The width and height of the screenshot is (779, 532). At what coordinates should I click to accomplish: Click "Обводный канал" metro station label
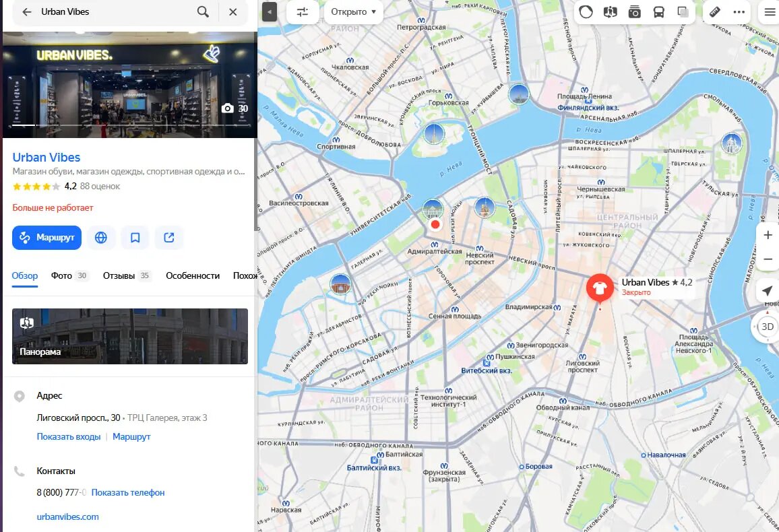tap(563, 408)
